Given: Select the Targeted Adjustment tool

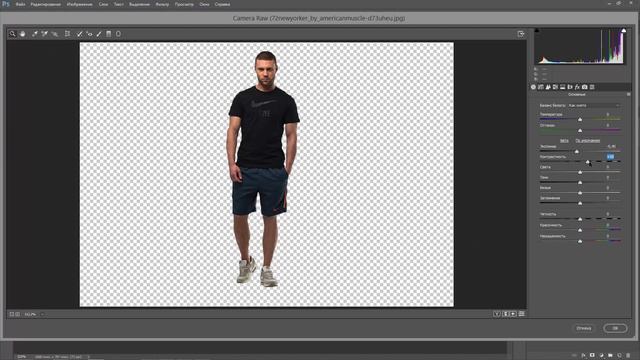Looking at the screenshot, I should (x=55, y=34).
